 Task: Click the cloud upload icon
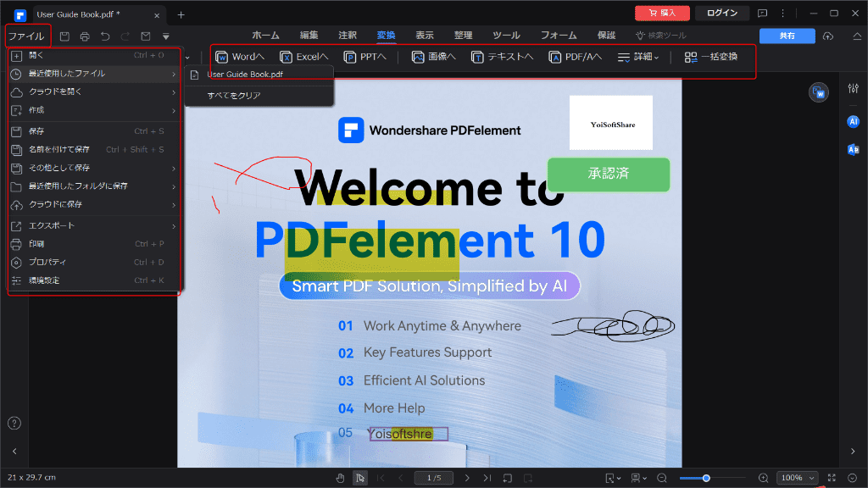tap(828, 36)
